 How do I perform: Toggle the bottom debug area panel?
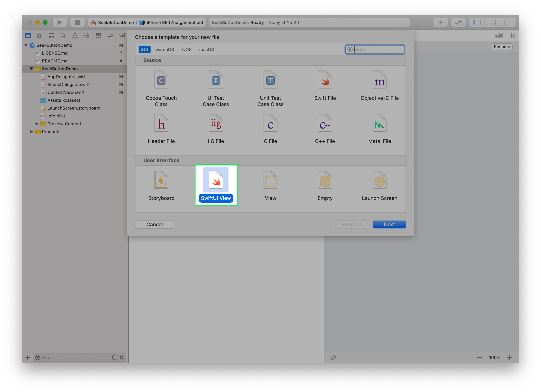(492, 22)
